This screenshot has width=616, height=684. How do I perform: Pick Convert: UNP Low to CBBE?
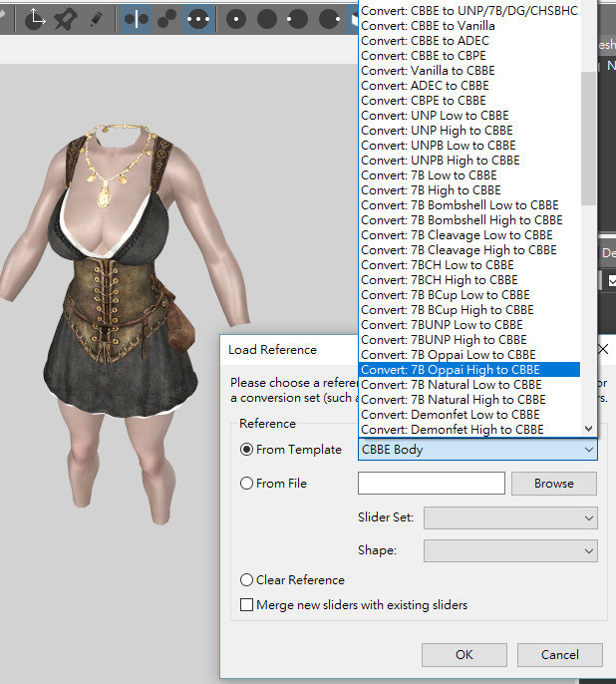pyautogui.click(x=469, y=116)
